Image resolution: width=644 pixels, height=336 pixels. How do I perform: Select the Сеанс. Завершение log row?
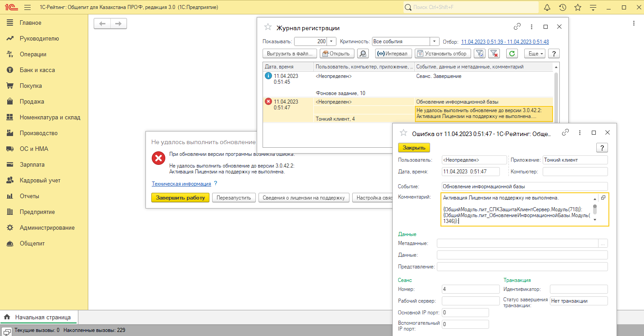click(x=408, y=85)
